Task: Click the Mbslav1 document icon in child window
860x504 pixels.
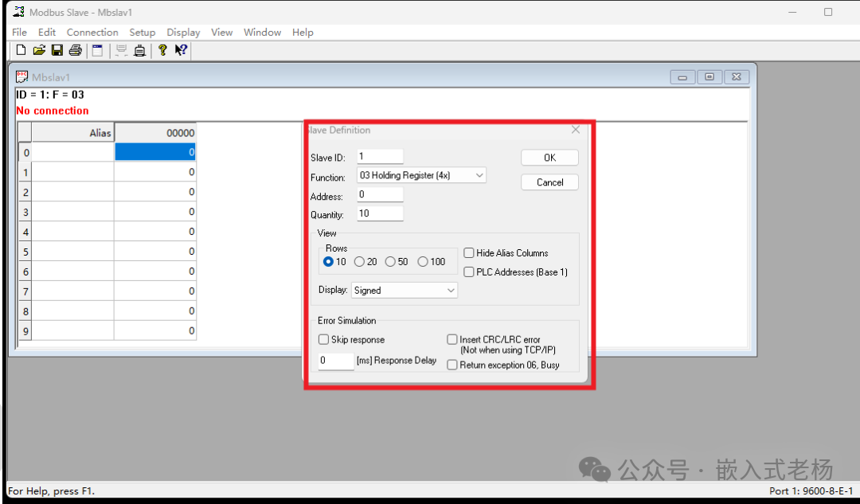Action: coord(22,76)
